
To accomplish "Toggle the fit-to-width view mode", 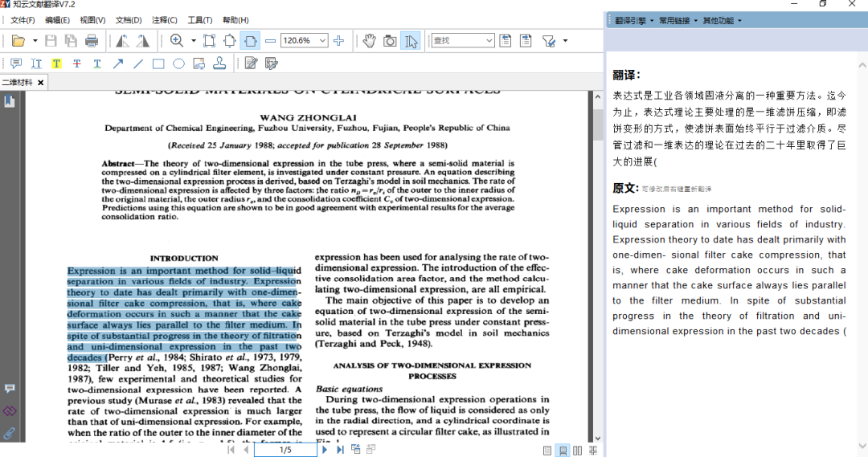I will tap(250, 41).
